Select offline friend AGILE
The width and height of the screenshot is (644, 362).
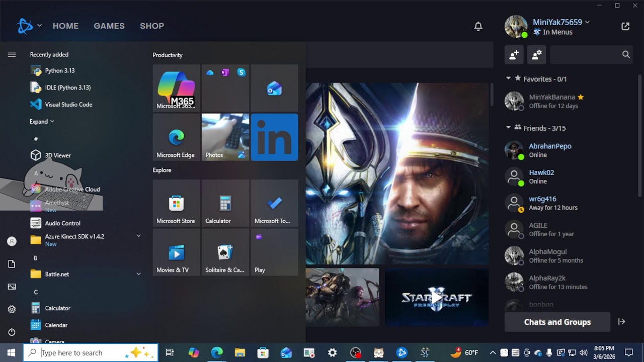tap(570, 229)
